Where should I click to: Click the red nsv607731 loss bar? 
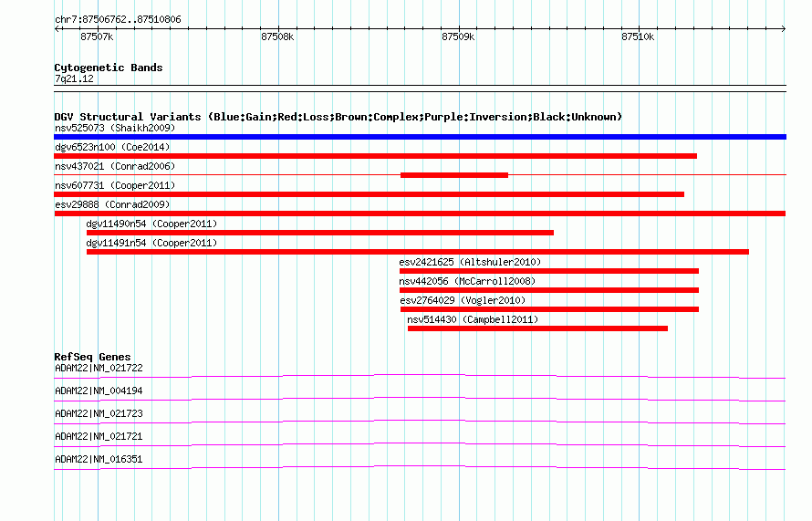pos(370,194)
